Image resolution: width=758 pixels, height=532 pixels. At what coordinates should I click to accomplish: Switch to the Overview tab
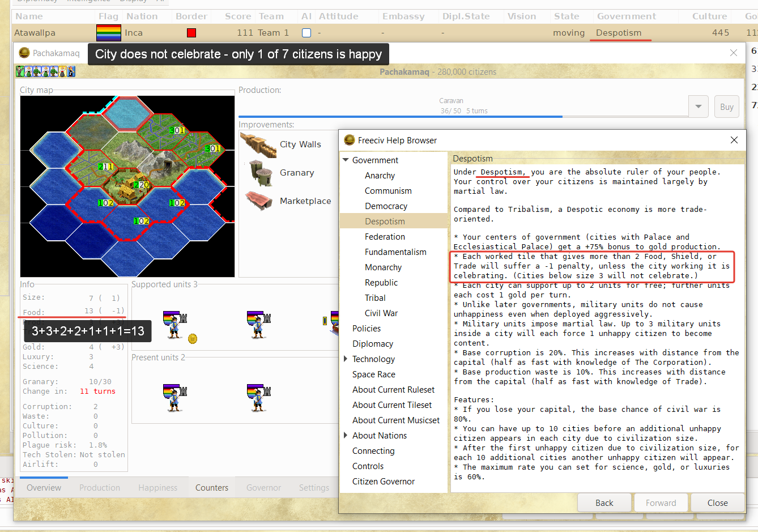44,487
